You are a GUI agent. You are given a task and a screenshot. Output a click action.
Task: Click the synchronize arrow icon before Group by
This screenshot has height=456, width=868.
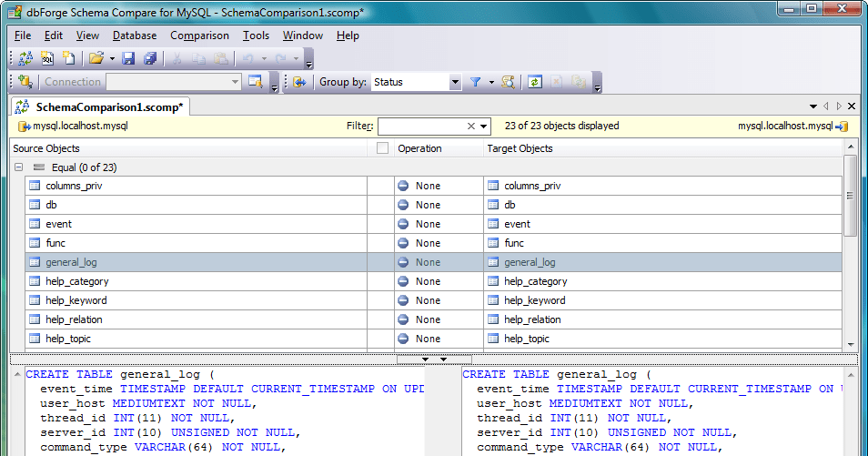(x=299, y=82)
